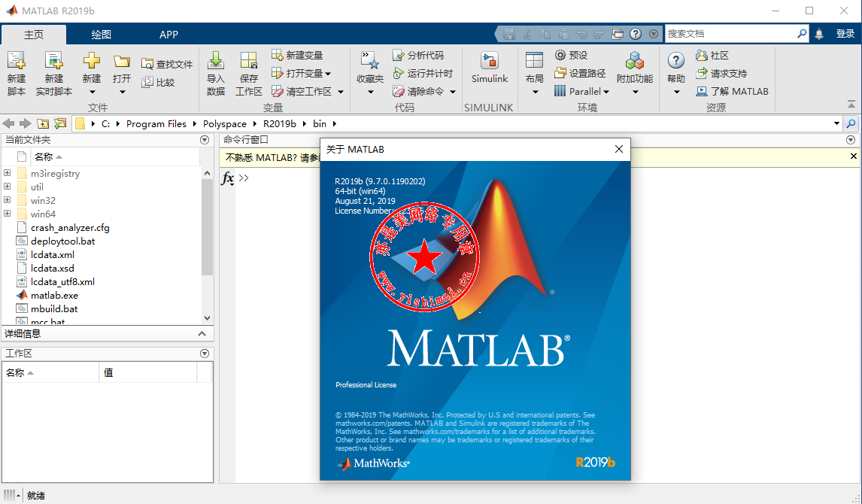
Task: Open the quick access toolbar options arrow
Action: point(653,34)
